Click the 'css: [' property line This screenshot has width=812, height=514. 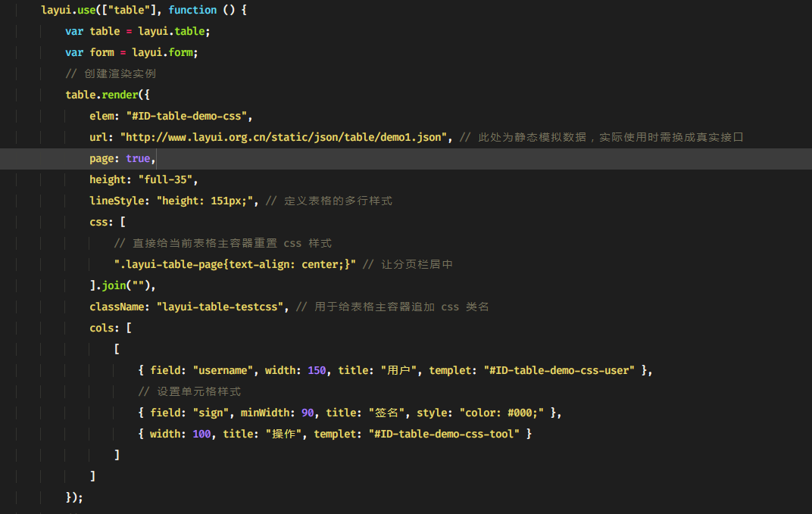point(108,222)
